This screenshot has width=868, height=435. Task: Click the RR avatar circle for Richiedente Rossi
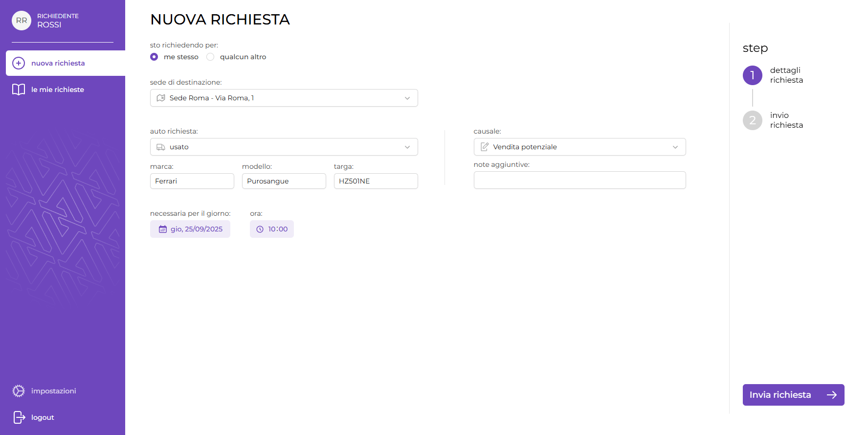21,21
